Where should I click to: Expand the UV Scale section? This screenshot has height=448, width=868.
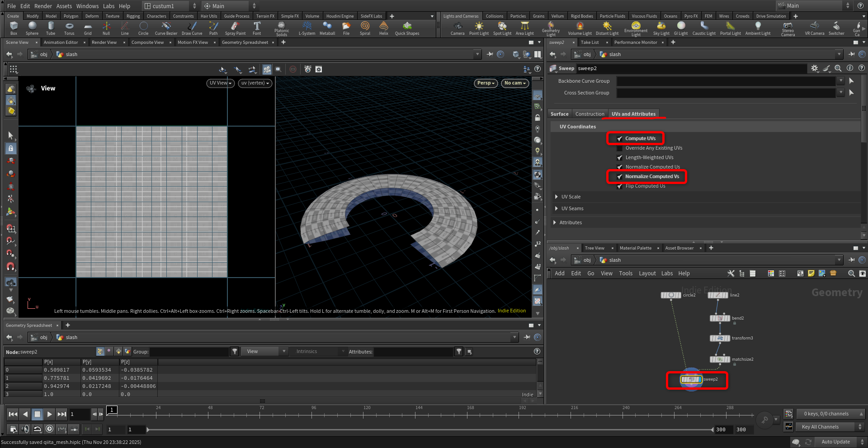click(557, 197)
